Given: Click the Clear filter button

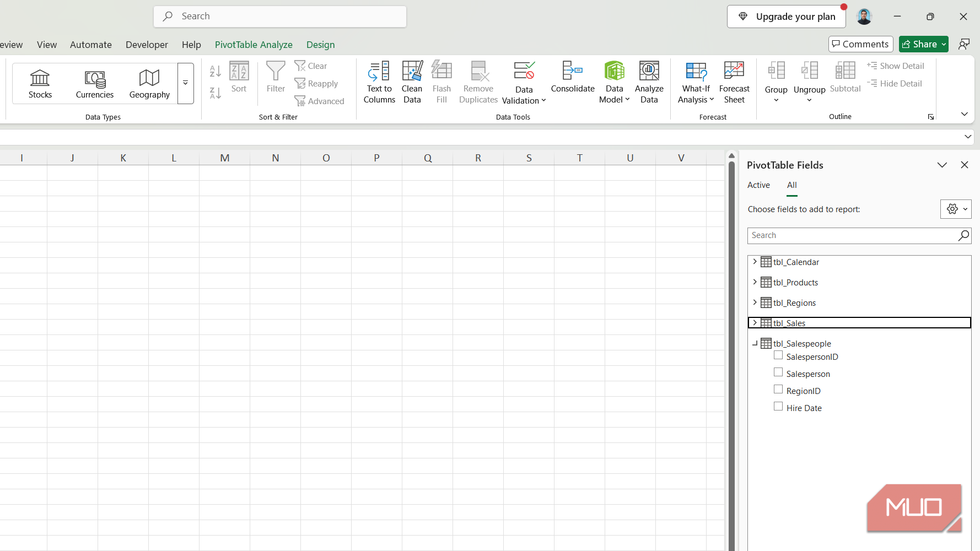Looking at the screenshot, I should (311, 66).
